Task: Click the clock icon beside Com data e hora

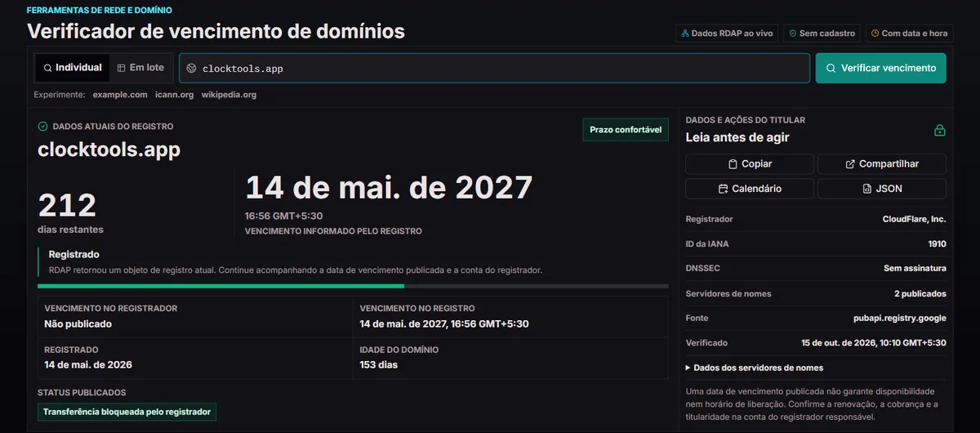Action: pyautogui.click(x=875, y=33)
